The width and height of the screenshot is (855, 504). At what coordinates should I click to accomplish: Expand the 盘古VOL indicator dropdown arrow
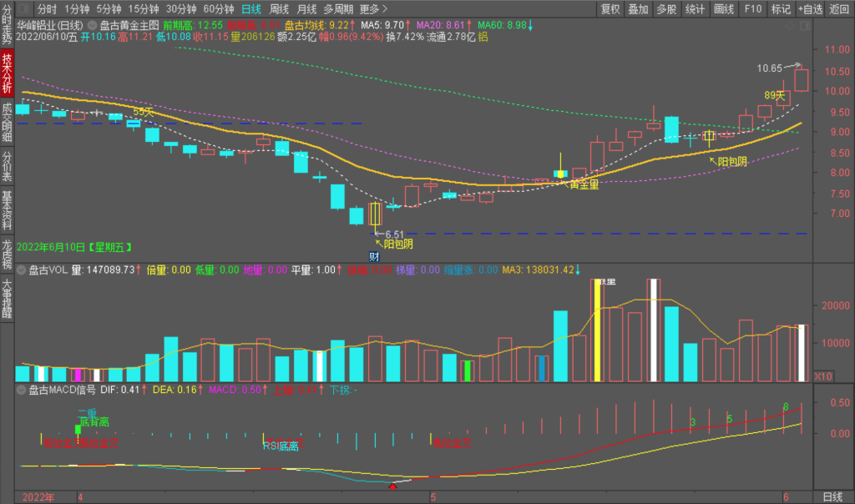pyautogui.click(x=21, y=270)
